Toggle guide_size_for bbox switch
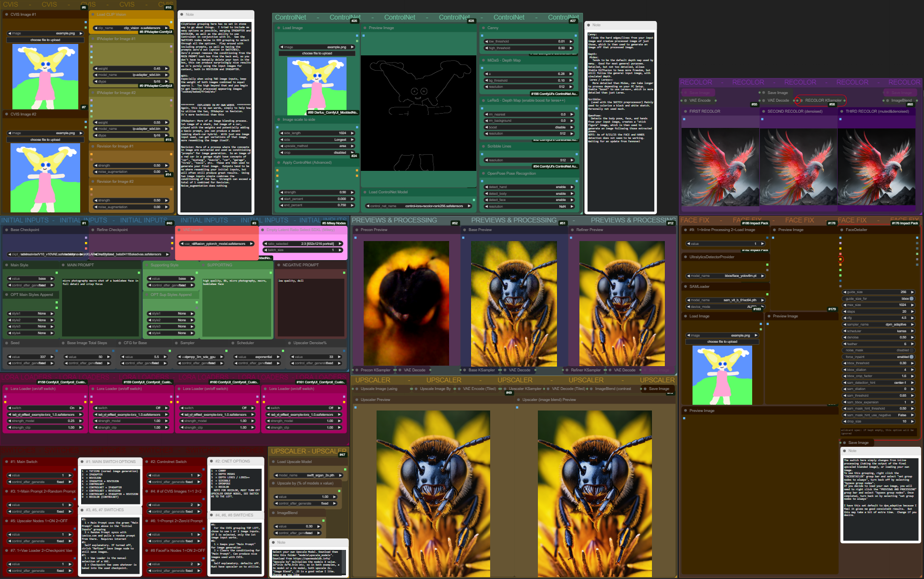 pos(911,298)
